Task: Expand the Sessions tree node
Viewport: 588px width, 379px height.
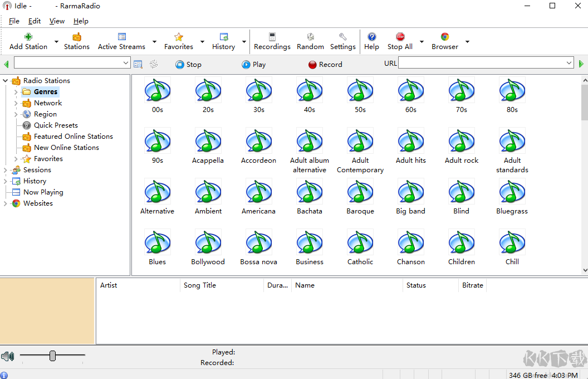Action: coord(6,170)
